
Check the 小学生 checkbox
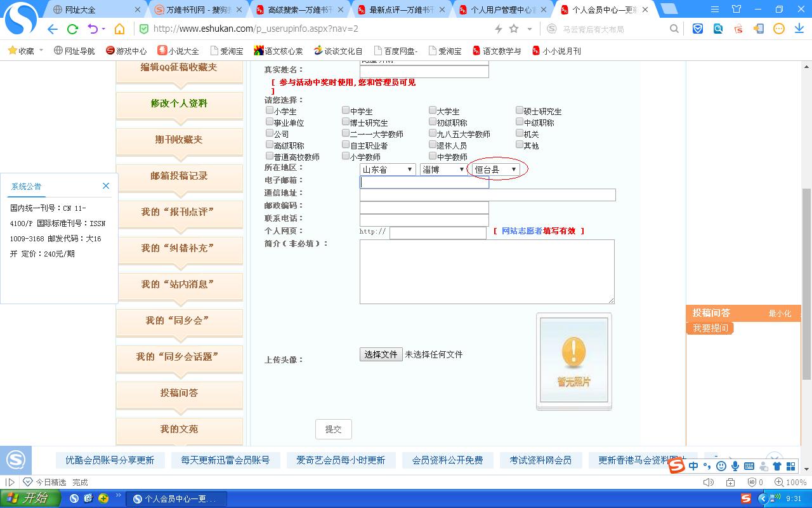[x=270, y=110]
